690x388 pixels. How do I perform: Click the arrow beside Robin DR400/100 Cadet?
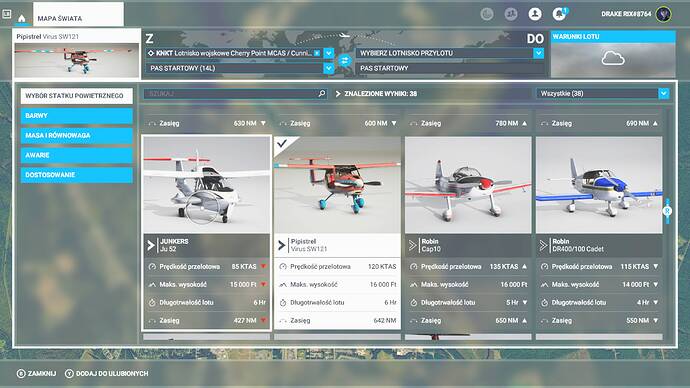[x=543, y=245]
